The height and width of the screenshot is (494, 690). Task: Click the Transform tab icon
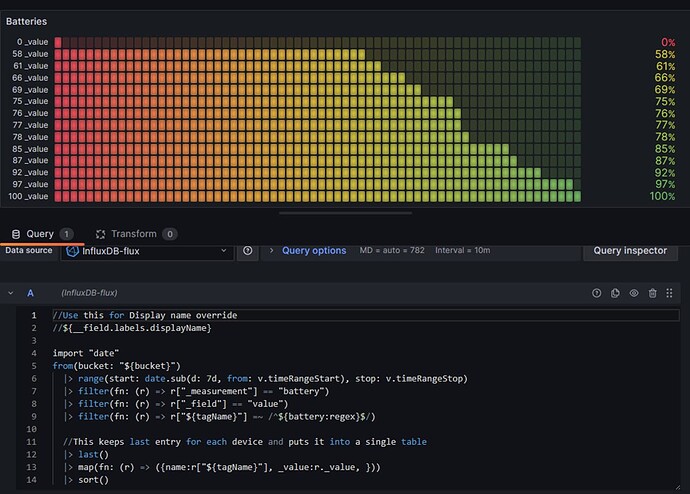click(x=100, y=234)
